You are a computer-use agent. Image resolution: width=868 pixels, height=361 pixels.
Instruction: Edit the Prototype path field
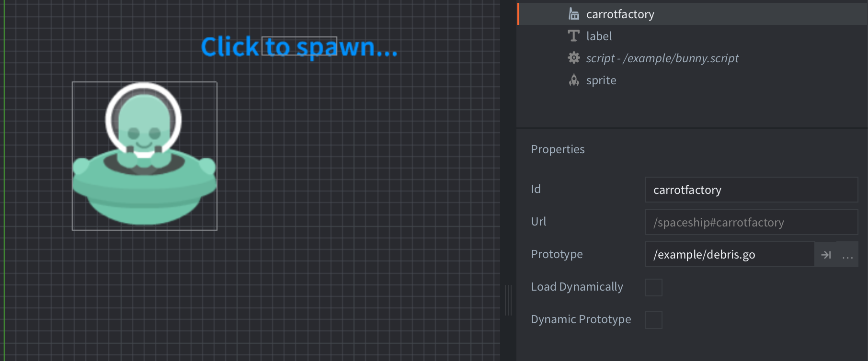point(730,254)
